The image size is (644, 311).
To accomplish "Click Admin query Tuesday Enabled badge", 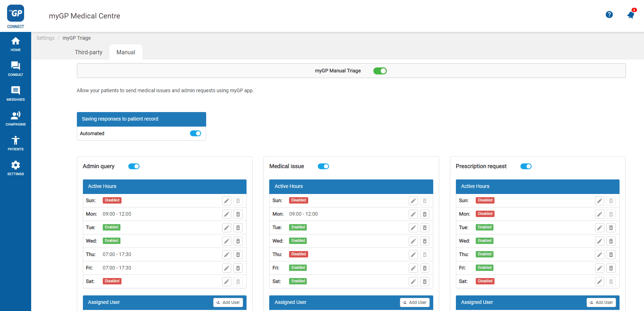I will 112,227.
